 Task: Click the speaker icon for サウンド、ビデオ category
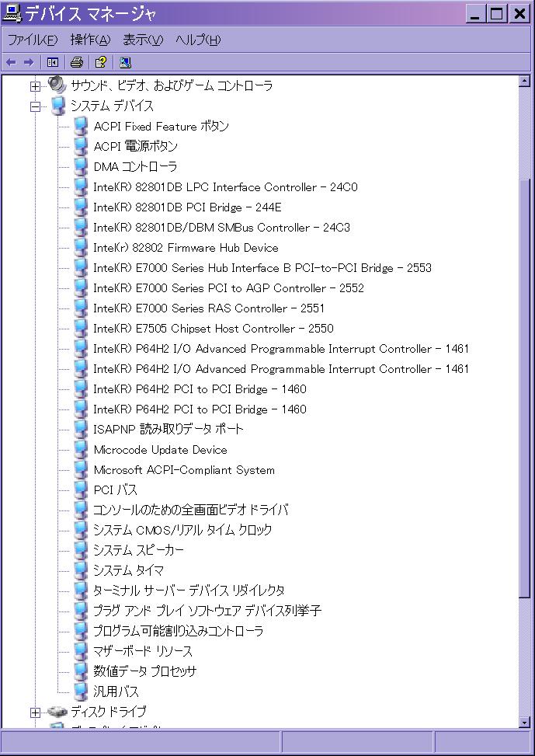point(57,85)
